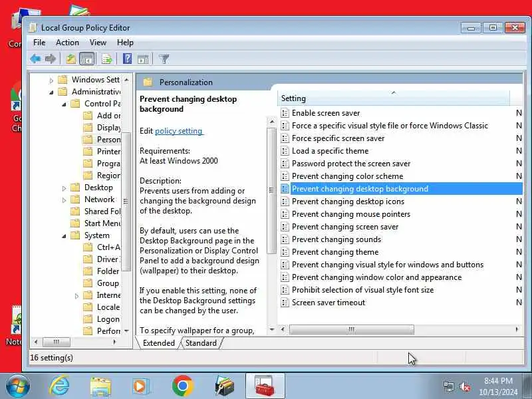Click the Start orb button
This screenshot has height=399, width=532.
pos(18,386)
